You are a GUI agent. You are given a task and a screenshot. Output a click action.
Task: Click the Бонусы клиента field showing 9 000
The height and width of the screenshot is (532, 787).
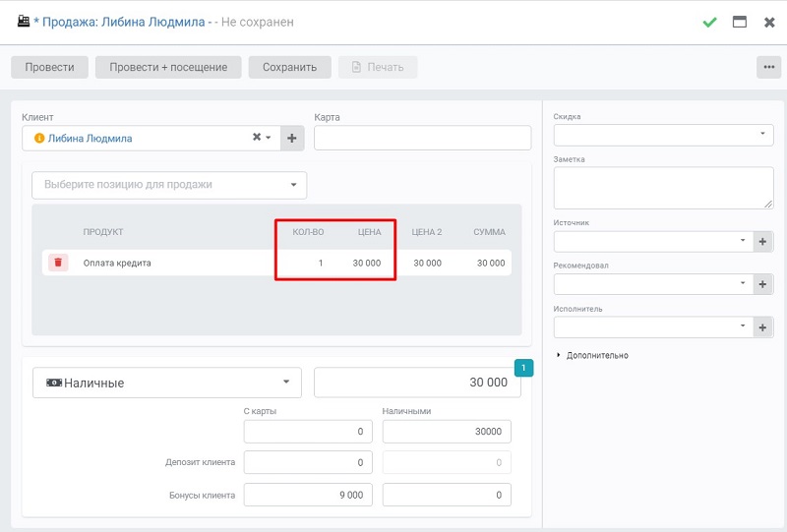tap(308, 495)
